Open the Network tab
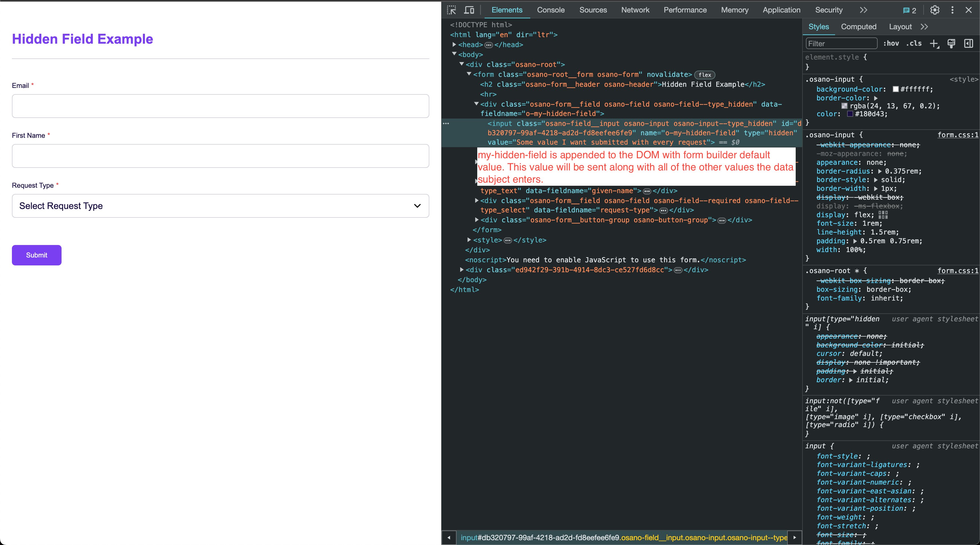Screen dimensions: 980x545 pos(635,10)
